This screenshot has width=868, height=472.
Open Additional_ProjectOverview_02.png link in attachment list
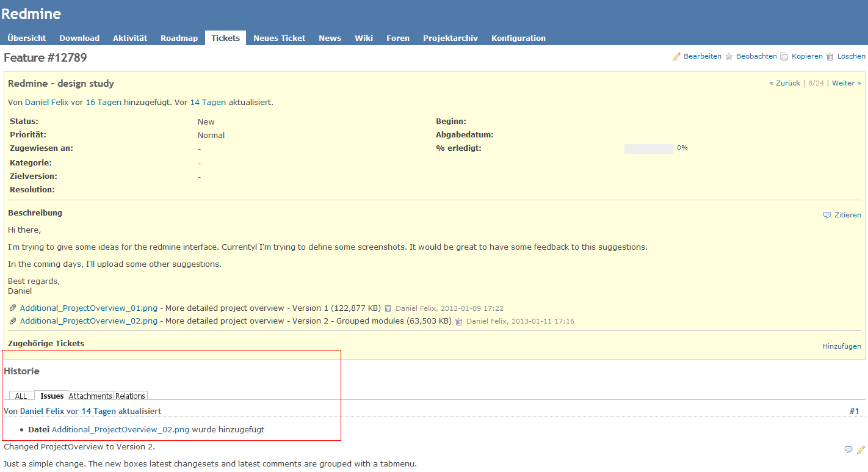click(x=89, y=321)
